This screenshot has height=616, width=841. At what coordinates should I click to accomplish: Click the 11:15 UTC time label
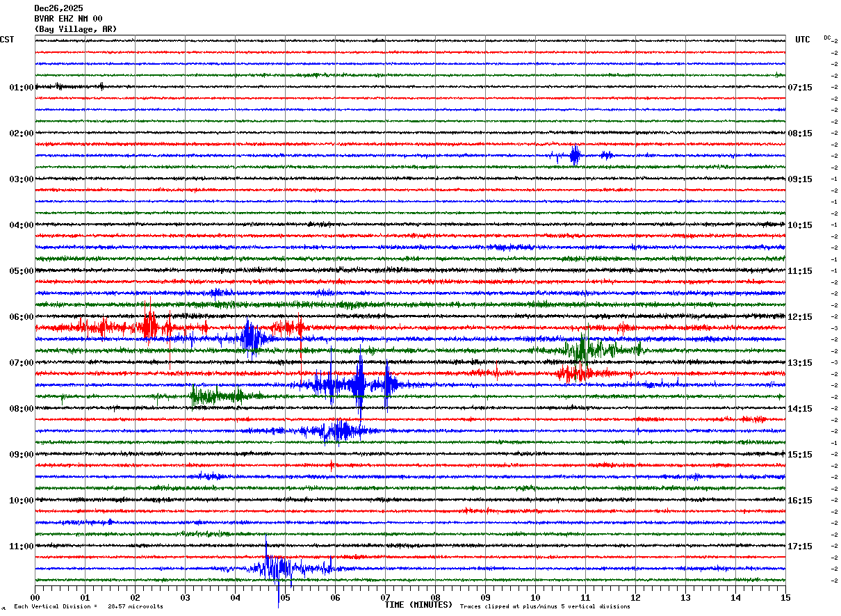point(800,271)
